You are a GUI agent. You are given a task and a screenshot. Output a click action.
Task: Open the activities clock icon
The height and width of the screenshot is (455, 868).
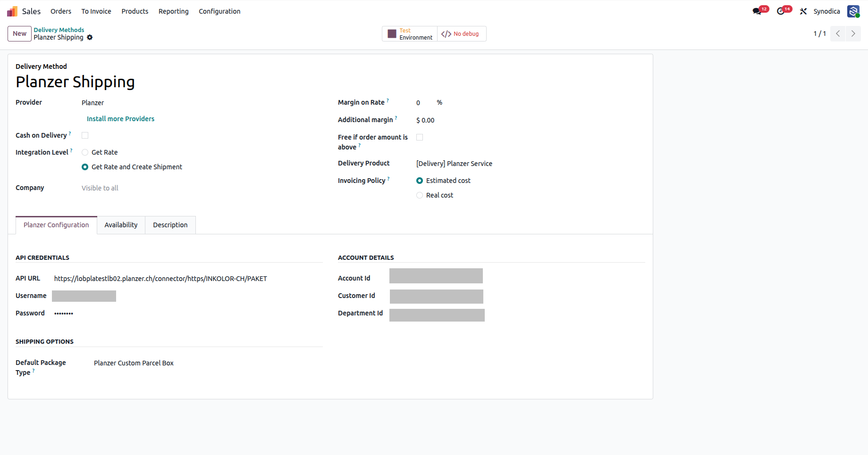pos(781,11)
